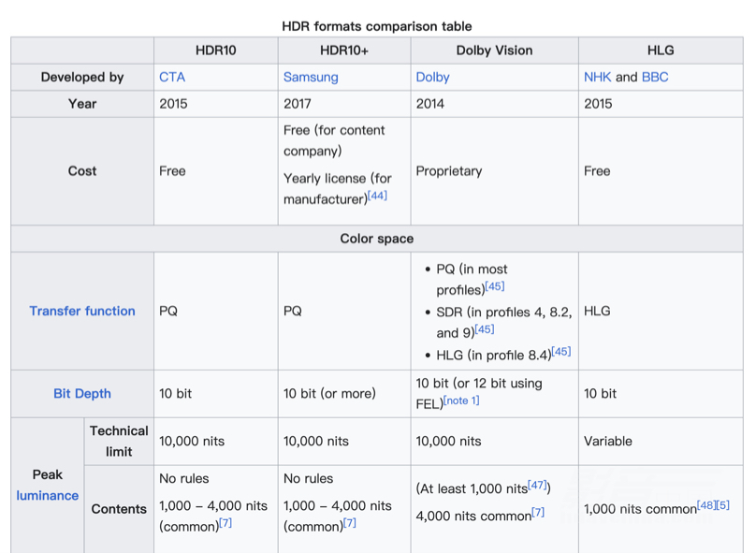Viewport: 756px width, 553px height.
Task: Open the Samsung developer link
Action: (x=311, y=77)
